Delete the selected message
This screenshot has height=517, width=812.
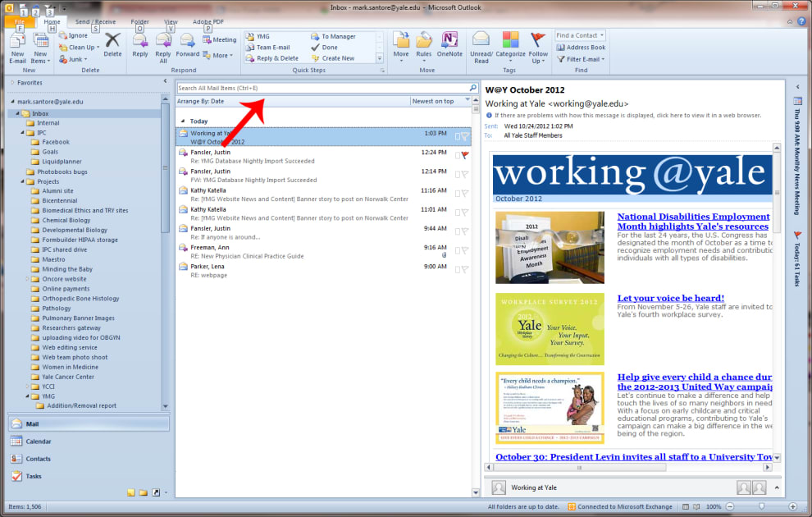[112, 45]
